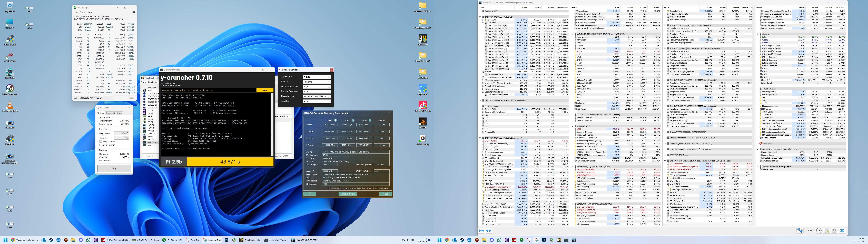Click HWiNFO network remote monitors icon
Screen dimensions: 868x244
pyautogui.click(x=800, y=230)
